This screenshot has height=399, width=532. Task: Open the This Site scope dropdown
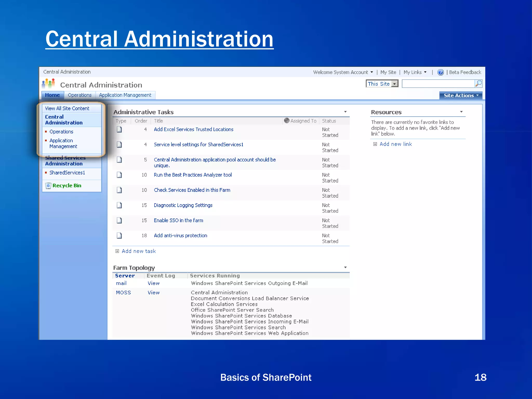point(395,84)
